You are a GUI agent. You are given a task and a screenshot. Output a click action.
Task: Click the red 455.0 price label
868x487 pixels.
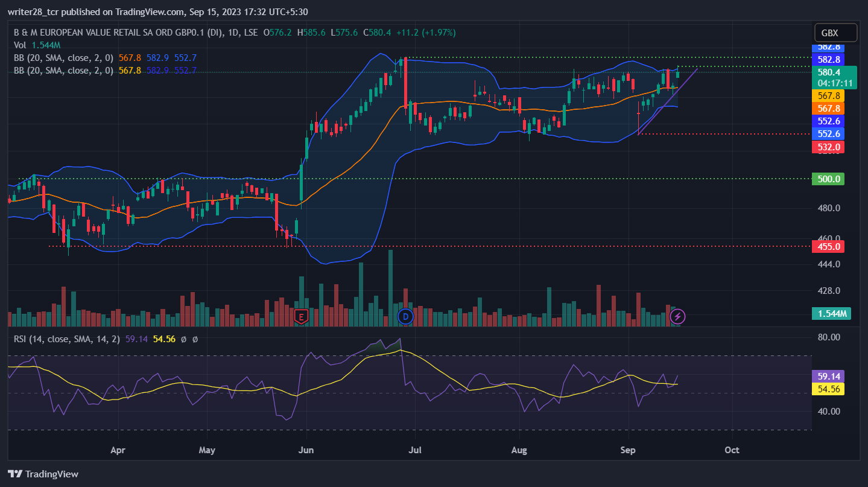click(x=828, y=246)
